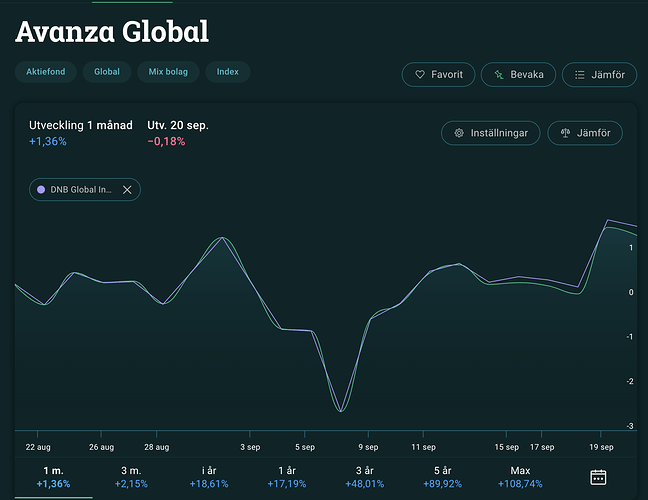Switch to the 3 m. period
Image resolution: width=648 pixels, height=500 pixels.
coord(130,477)
